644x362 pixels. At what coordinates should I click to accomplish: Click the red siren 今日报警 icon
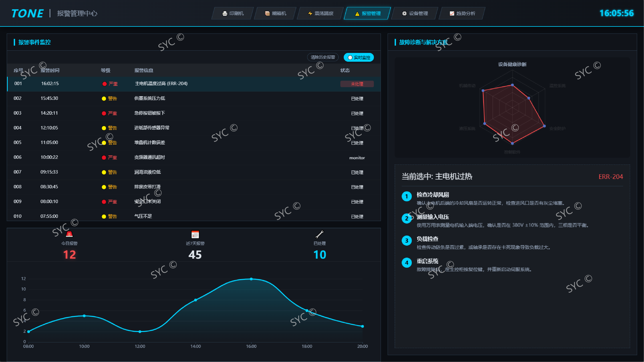point(69,234)
